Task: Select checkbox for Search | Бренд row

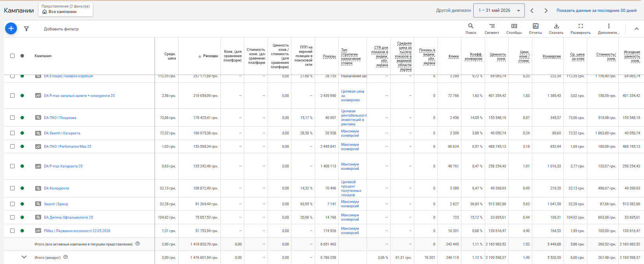Action: click(12, 204)
